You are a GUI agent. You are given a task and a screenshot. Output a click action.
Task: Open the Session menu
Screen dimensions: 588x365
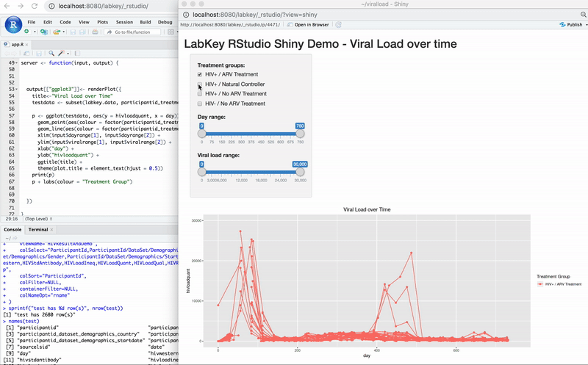(x=123, y=21)
